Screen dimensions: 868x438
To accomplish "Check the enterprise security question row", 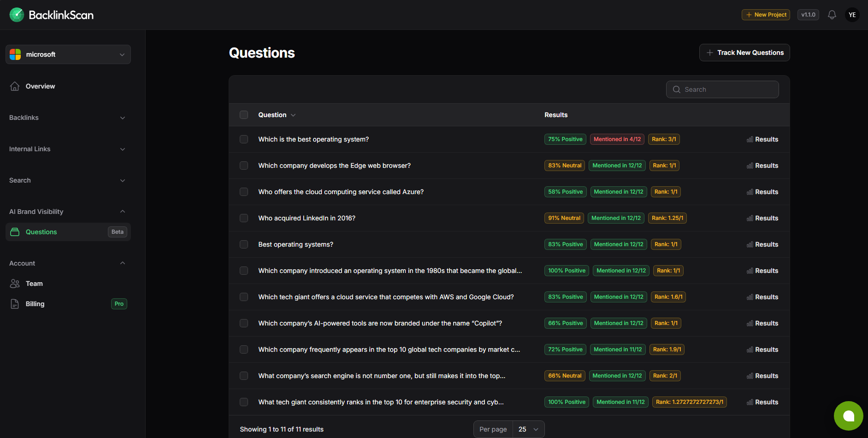I will (x=244, y=402).
